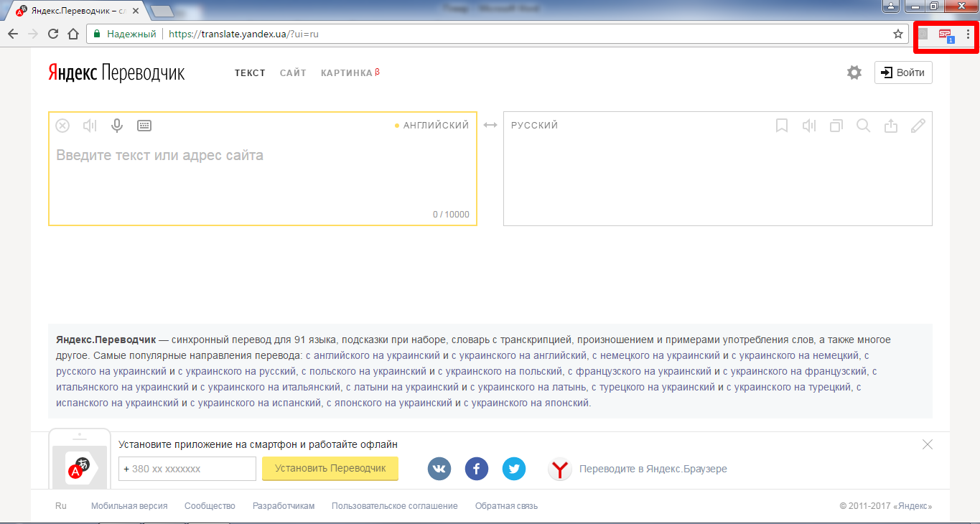The width and height of the screenshot is (980, 524).
Task: Suggest translation edit pencil icon
Action: click(918, 126)
